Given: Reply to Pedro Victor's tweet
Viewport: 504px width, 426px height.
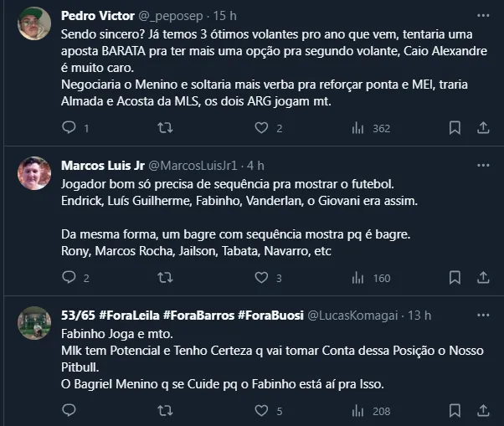Looking at the screenshot, I should 69,128.
